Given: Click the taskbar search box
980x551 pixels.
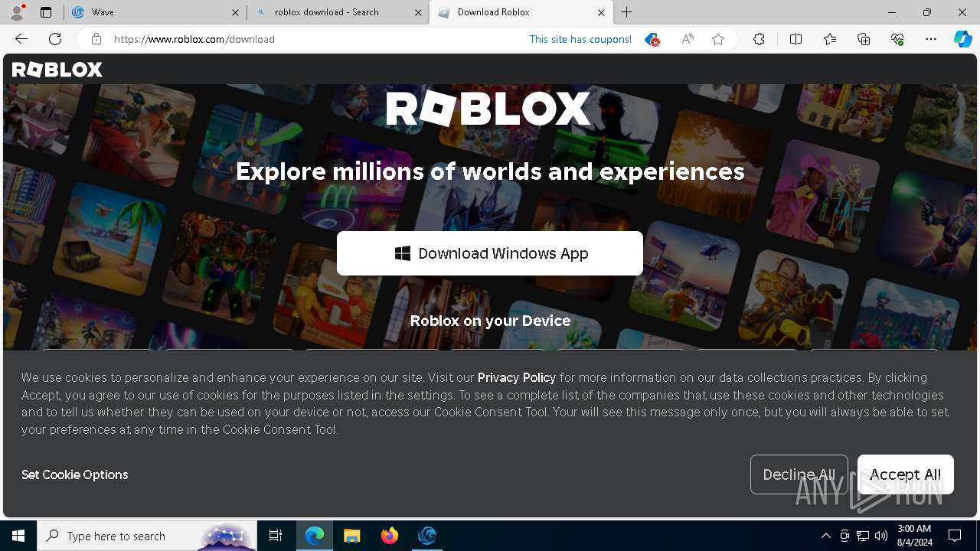Looking at the screenshot, I should coord(147,536).
